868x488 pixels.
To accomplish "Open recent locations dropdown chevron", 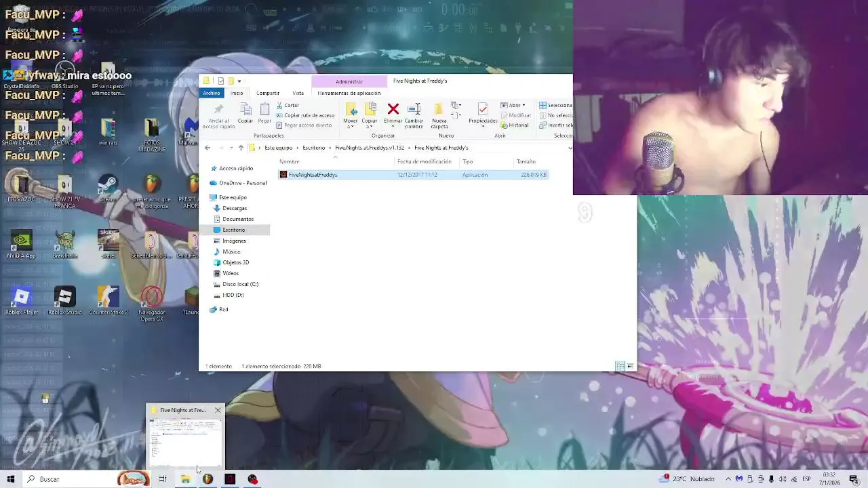I will click(x=231, y=148).
